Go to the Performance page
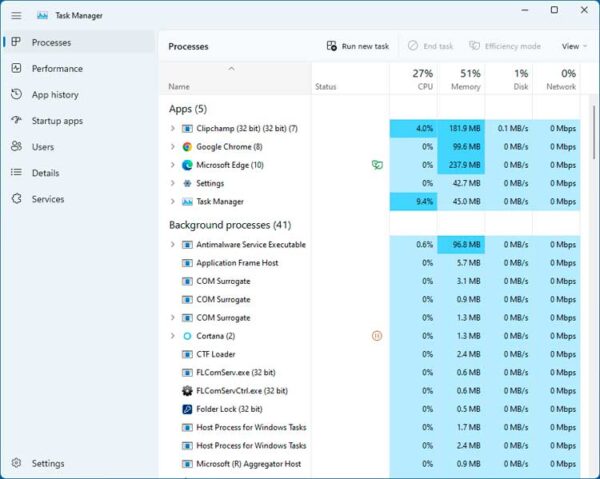Image resolution: width=600 pixels, height=479 pixels. pos(78,68)
